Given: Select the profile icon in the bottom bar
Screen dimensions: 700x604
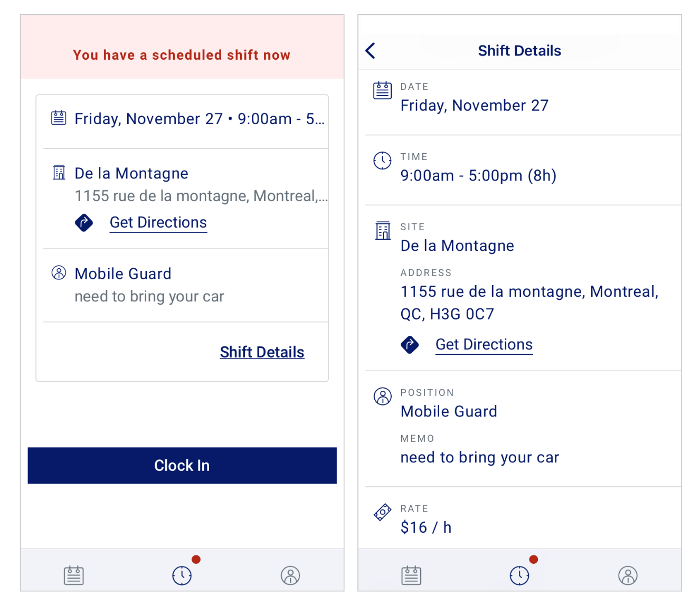Looking at the screenshot, I should click(291, 575).
